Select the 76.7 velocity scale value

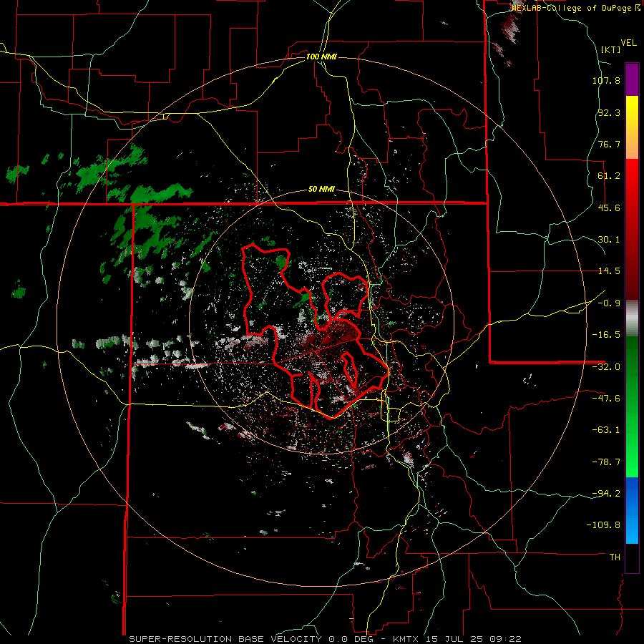point(609,144)
